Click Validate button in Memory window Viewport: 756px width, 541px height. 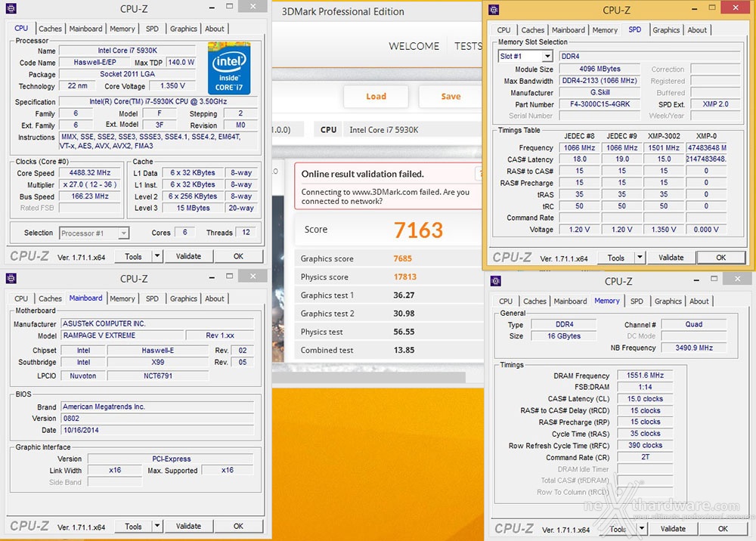coord(673,528)
